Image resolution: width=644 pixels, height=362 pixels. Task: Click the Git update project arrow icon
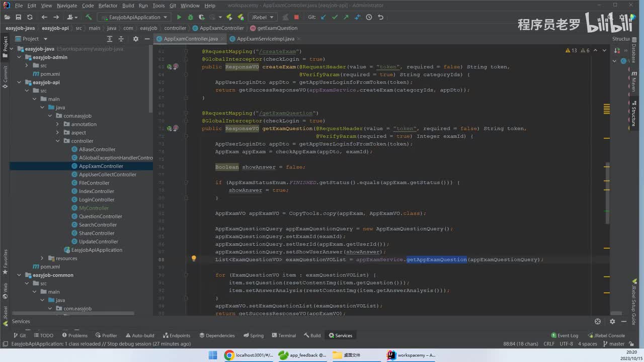[x=323, y=17]
